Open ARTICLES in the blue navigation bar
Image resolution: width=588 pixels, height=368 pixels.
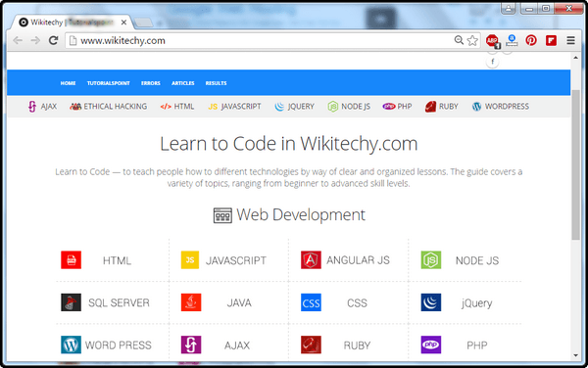183,83
